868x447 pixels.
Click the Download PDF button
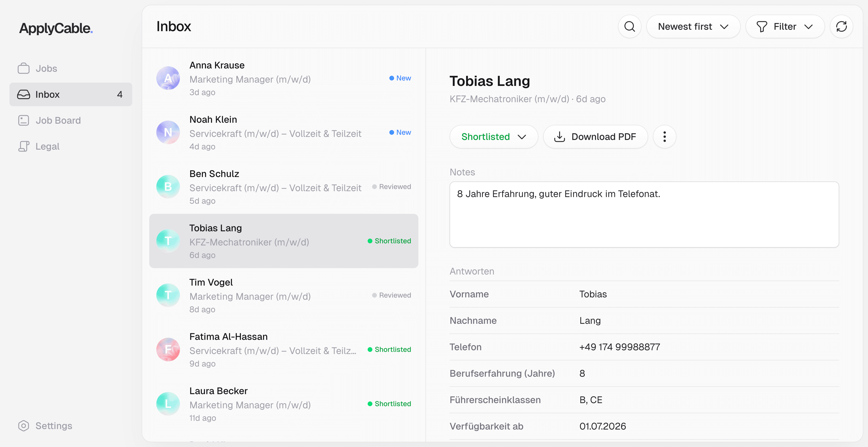tap(596, 136)
